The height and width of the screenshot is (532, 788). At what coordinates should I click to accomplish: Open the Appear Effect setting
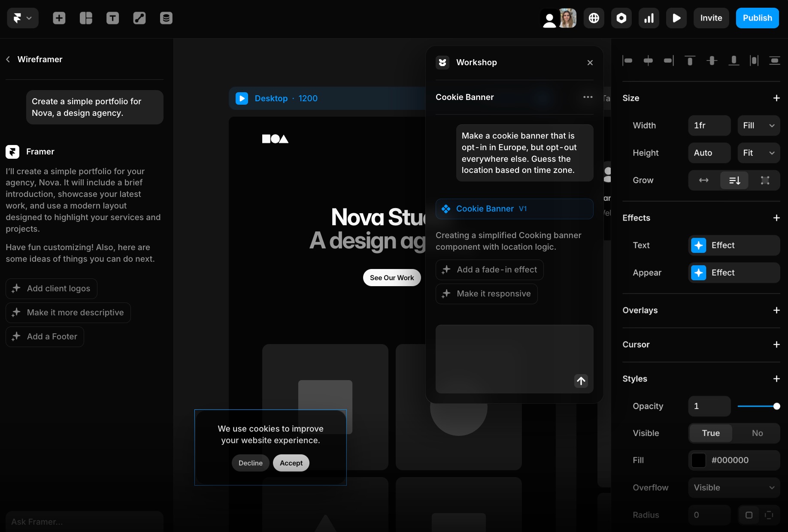(734, 273)
